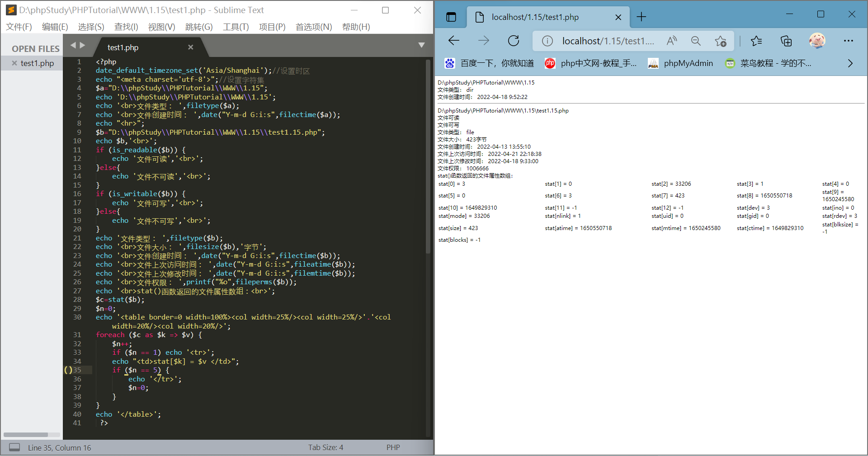Open a new browser tab
Image resolution: width=868 pixels, height=456 pixels.
(x=641, y=17)
